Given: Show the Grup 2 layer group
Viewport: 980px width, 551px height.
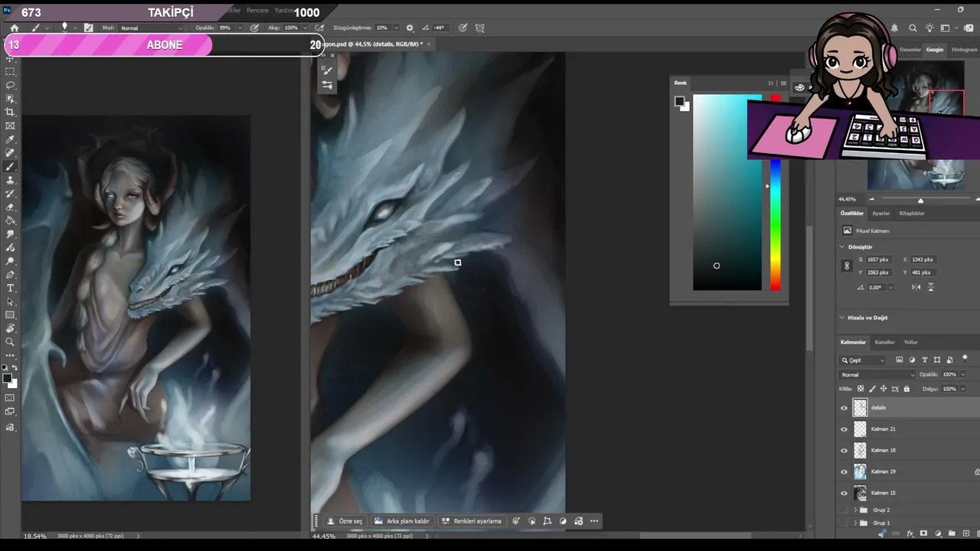Looking at the screenshot, I should pos(844,510).
